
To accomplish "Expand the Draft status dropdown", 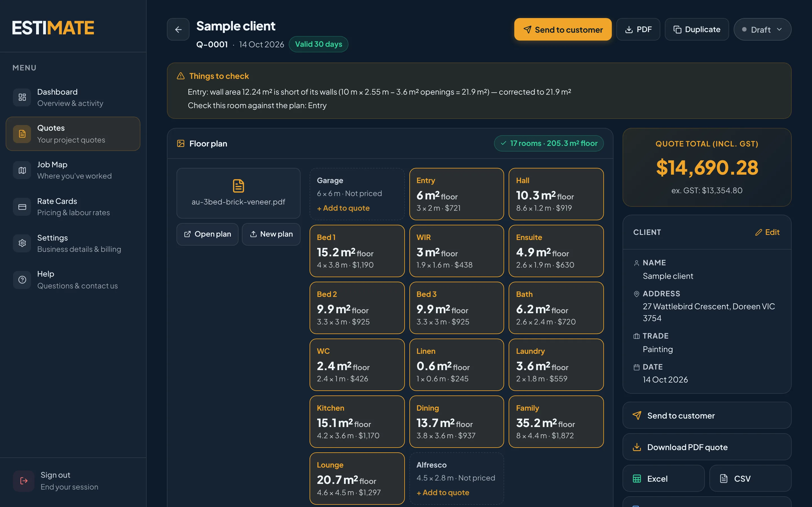I will (762, 30).
